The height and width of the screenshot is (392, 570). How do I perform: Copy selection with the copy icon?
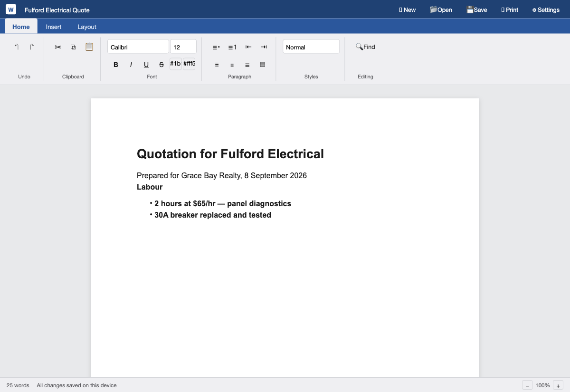[x=73, y=47]
